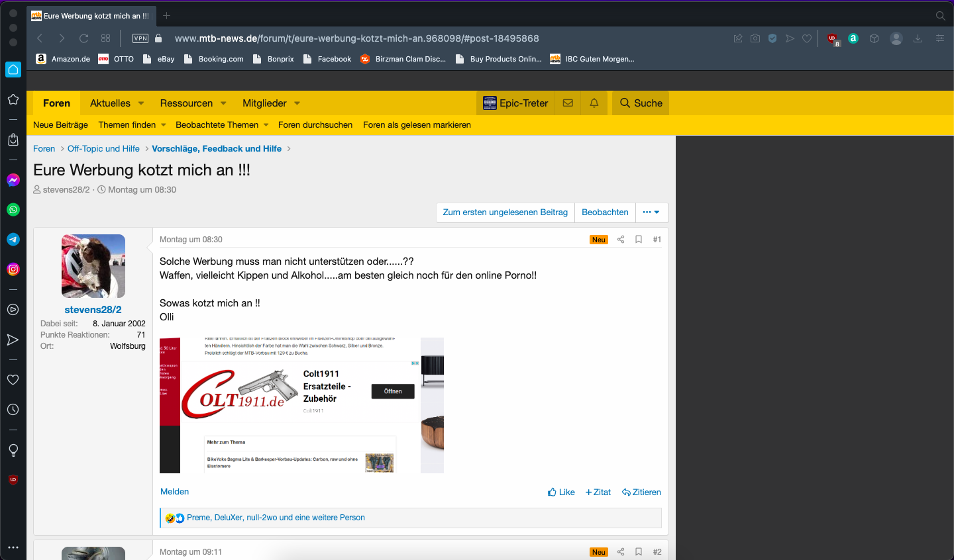Screen dimensions: 954x560
Task: Open Telegram in the sidebar
Action: point(13,240)
